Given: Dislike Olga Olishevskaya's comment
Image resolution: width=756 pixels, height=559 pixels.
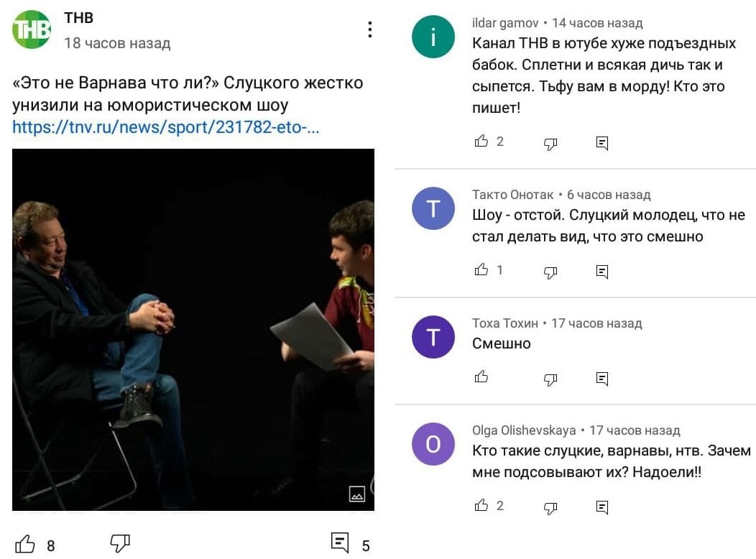Looking at the screenshot, I should click(550, 507).
